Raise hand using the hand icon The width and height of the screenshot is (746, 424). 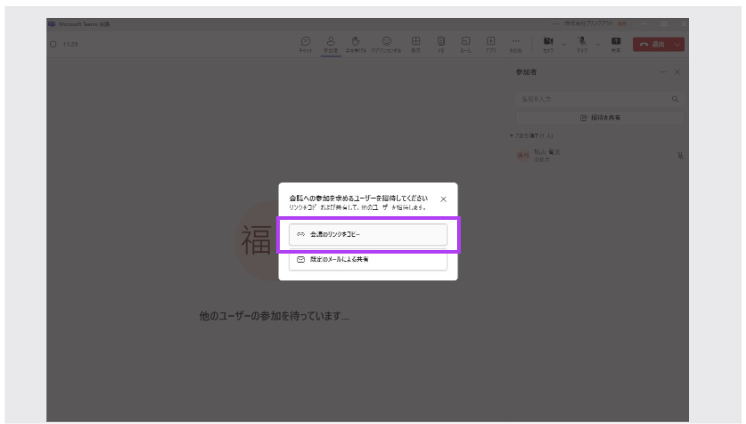[x=356, y=44]
